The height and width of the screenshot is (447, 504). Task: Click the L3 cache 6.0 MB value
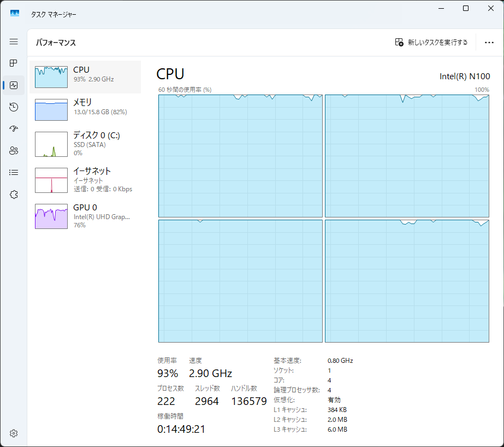click(x=337, y=430)
